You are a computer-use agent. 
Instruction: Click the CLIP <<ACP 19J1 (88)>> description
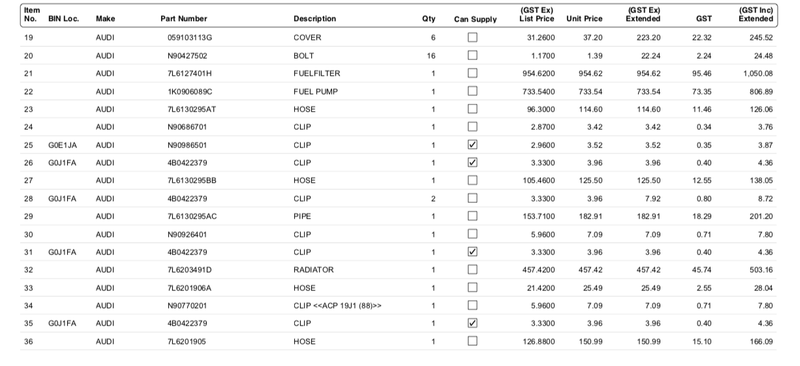pyautogui.click(x=337, y=306)
